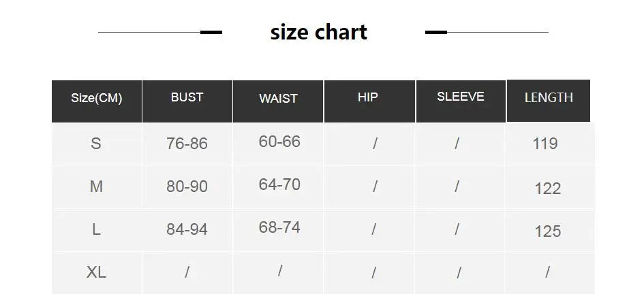Select the BUST column header
This screenshot has width=644, height=294.
click(x=187, y=101)
